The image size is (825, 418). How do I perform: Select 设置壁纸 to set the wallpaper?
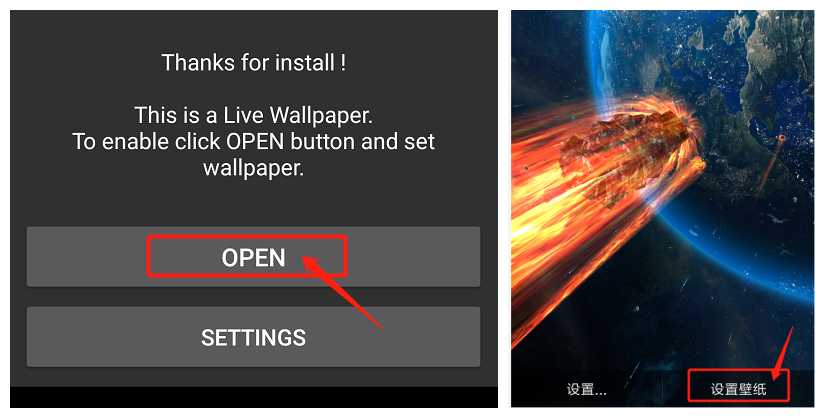pos(738,389)
